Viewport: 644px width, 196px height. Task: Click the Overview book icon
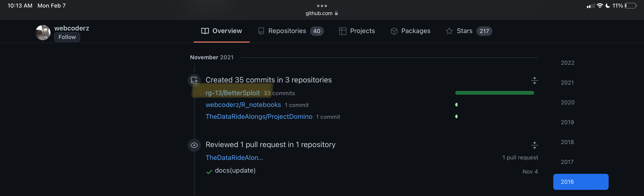[x=205, y=31]
